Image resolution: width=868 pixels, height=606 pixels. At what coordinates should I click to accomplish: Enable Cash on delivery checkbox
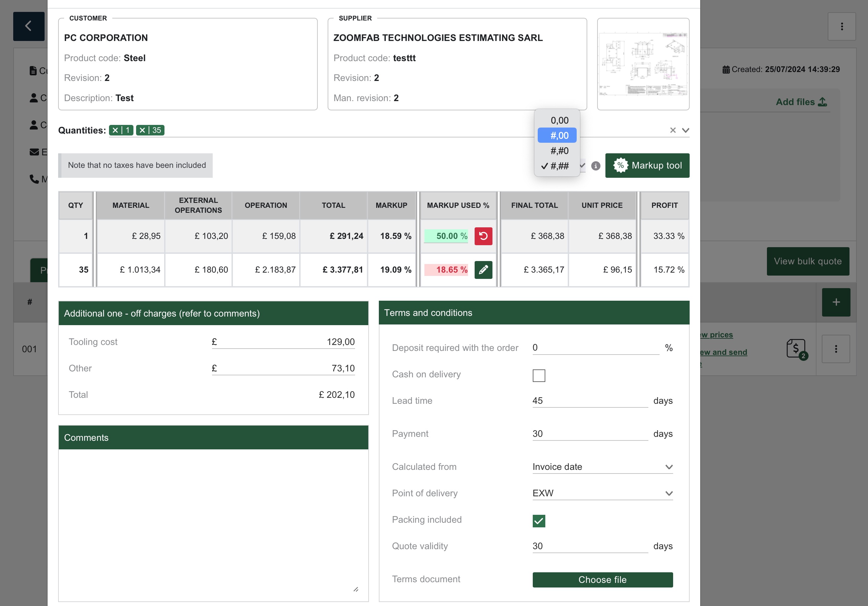tap(538, 375)
